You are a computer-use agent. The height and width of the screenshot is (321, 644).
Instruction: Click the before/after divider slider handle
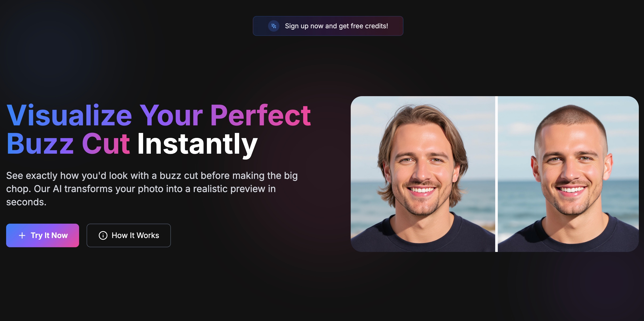496,174
